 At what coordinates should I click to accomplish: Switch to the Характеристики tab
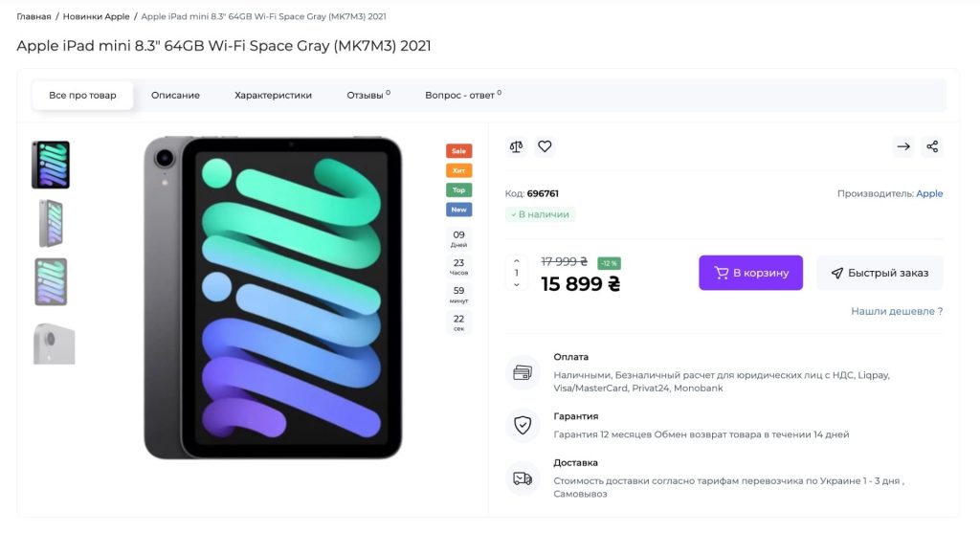(273, 96)
